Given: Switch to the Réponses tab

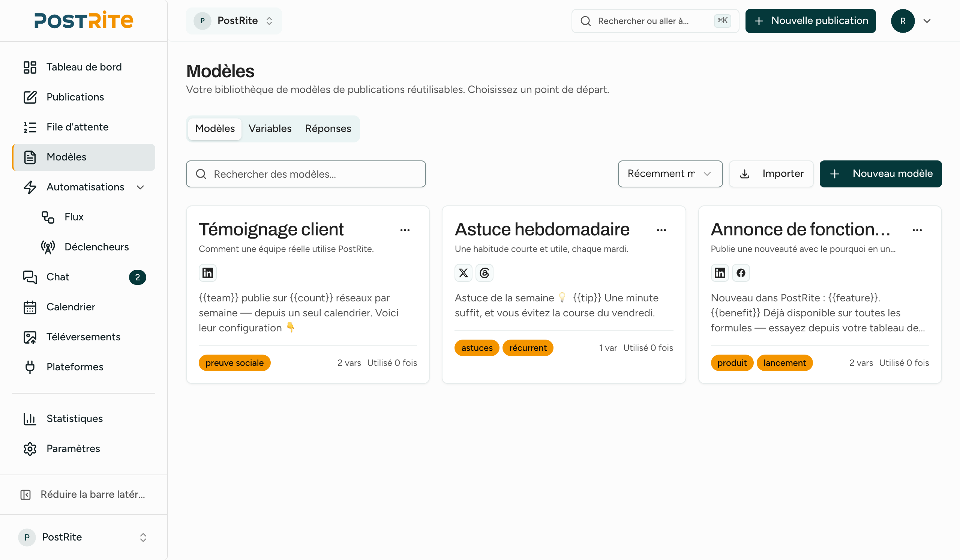Looking at the screenshot, I should pyautogui.click(x=328, y=129).
